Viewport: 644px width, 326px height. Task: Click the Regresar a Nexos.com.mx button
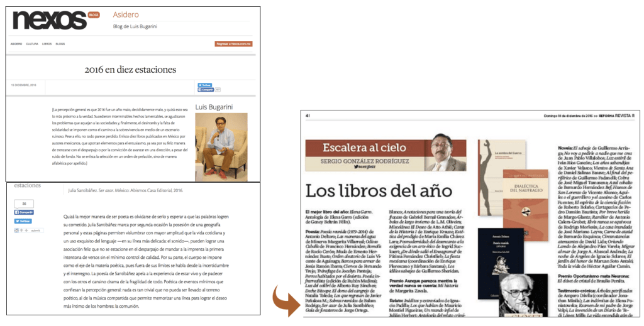click(233, 44)
